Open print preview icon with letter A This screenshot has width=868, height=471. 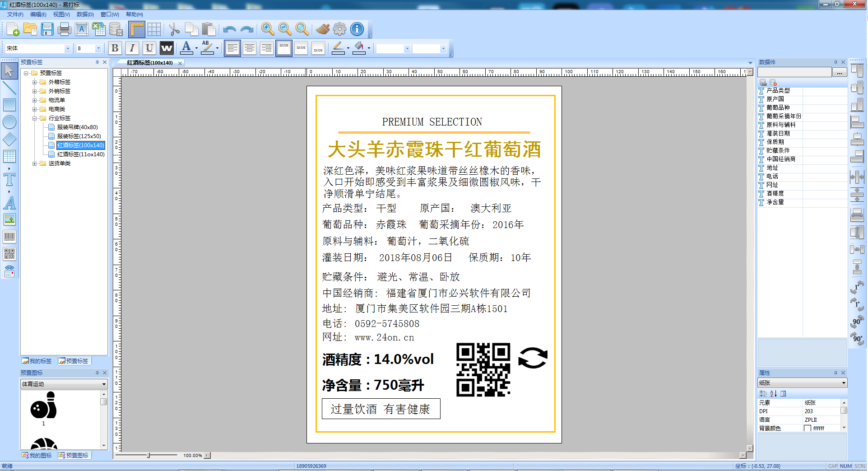click(81, 29)
